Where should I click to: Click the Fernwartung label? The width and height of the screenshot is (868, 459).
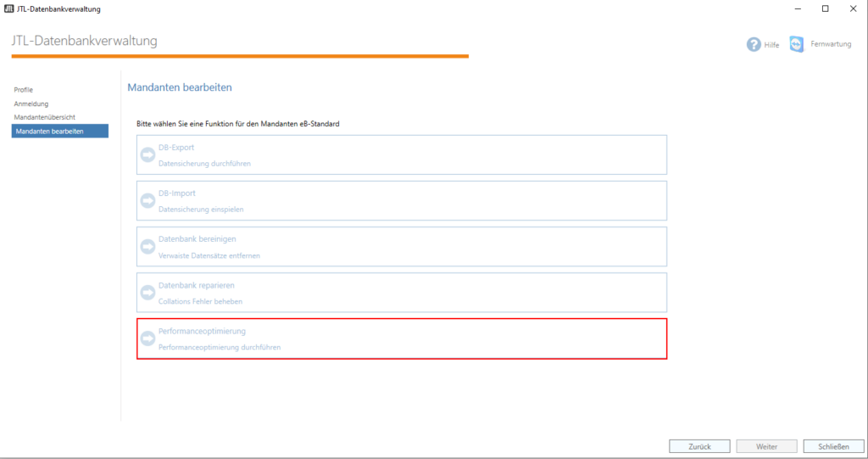(831, 44)
